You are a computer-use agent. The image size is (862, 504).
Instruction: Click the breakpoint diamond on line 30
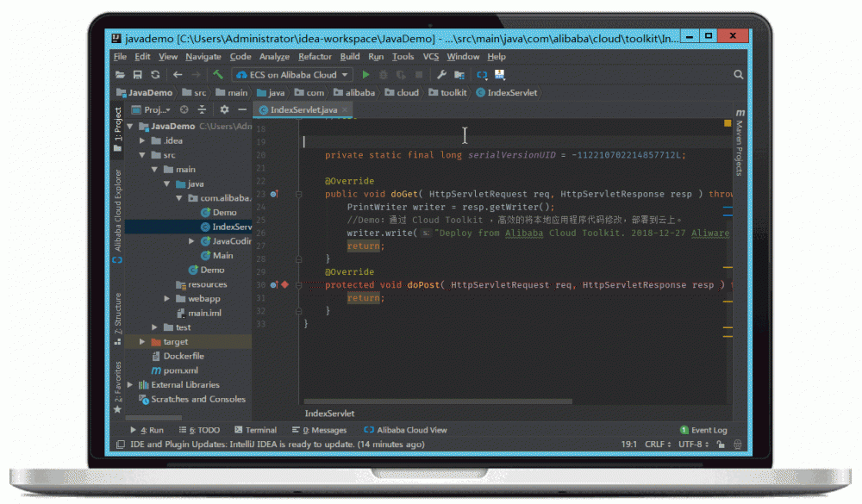pyautogui.click(x=284, y=284)
